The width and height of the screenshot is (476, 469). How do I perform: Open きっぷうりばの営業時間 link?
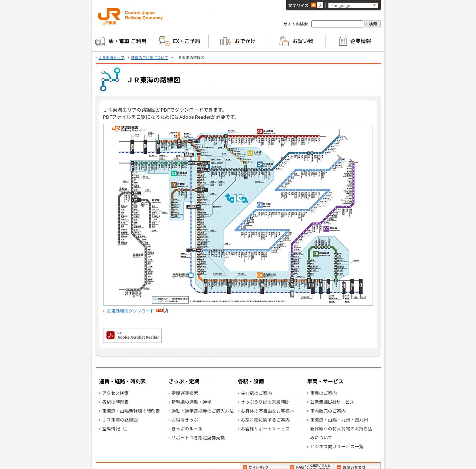tap(265, 402)
